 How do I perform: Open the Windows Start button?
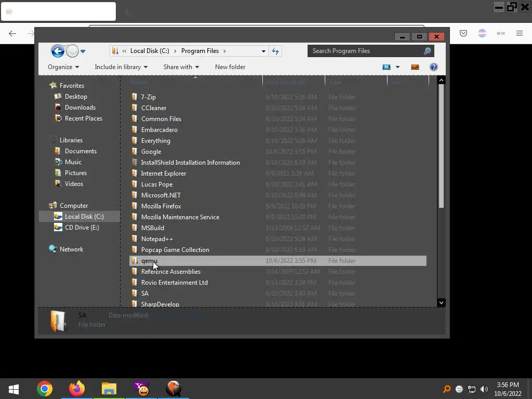[x=14, y=389]
